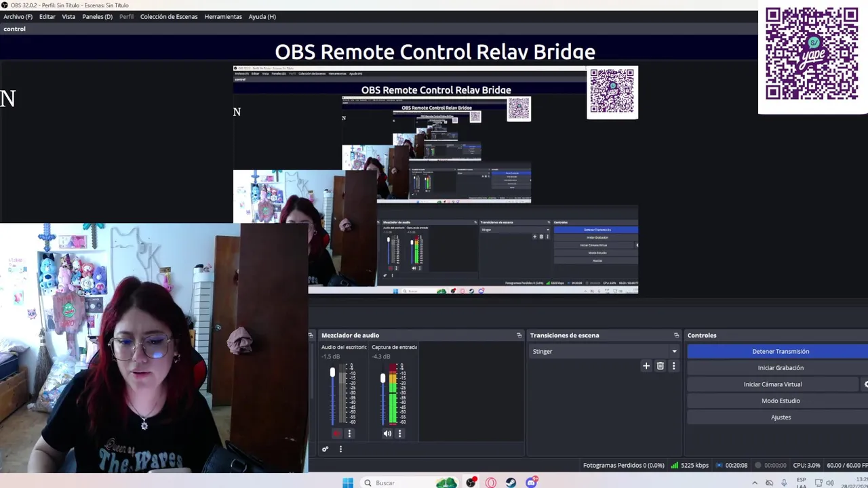Pop out the Transiciones de escena panel
The width and height of the screenshot is (868, 488).
tap(676, 335)
